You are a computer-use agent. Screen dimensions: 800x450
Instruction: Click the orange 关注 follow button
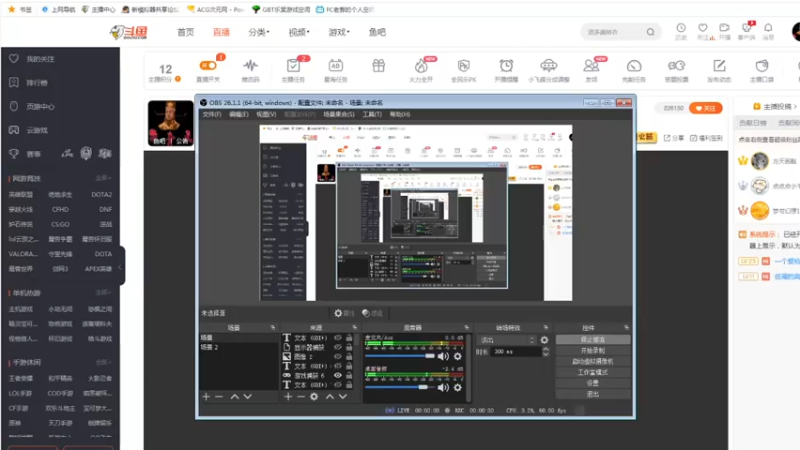[x=706, y=108]
